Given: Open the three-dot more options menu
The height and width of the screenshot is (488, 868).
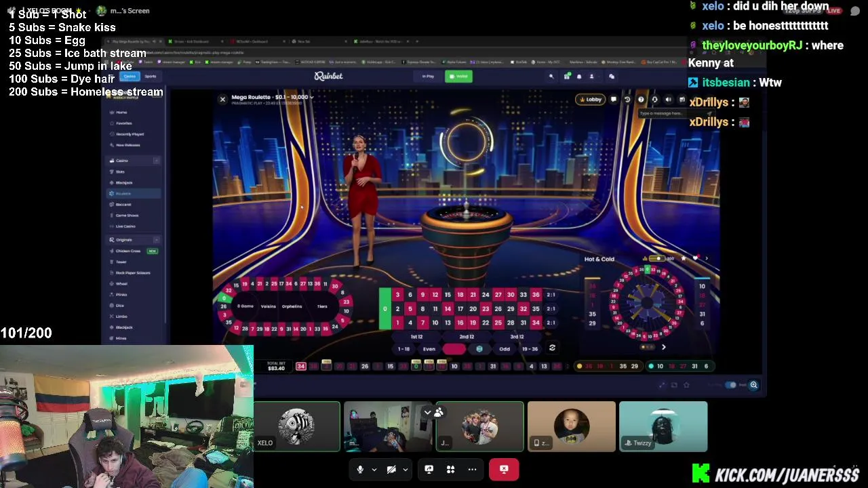Looking at the screenshot, I should [x=472, y=469].
